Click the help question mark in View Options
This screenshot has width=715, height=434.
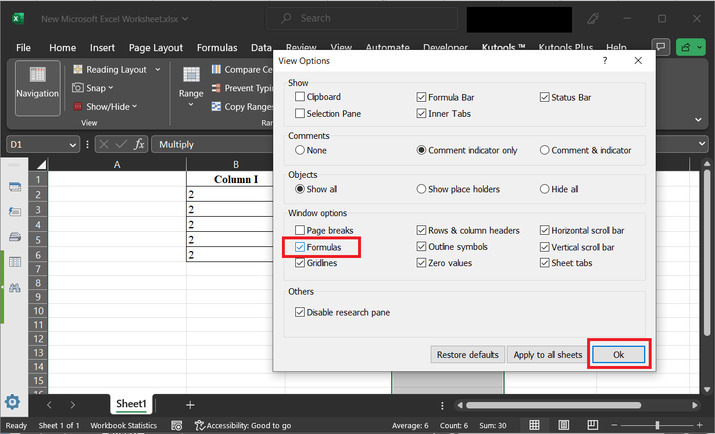point(605,61)
